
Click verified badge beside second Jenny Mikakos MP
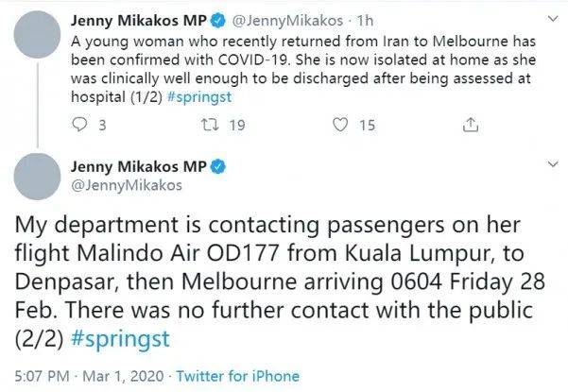point(217,166)
